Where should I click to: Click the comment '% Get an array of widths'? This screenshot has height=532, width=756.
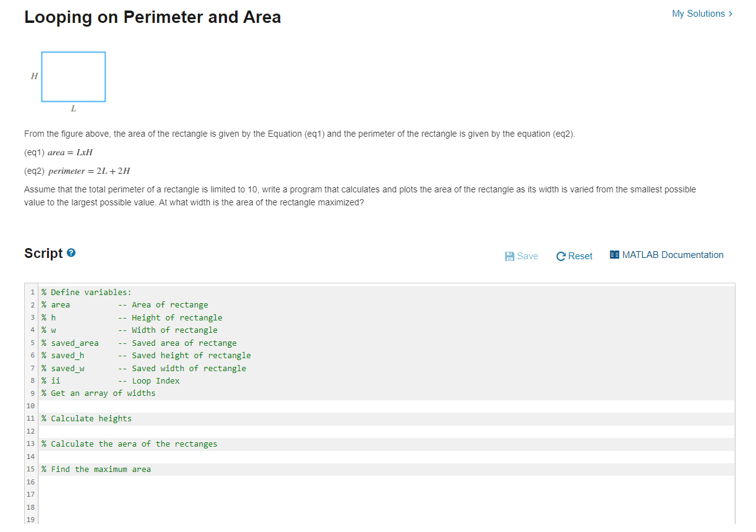98,393
